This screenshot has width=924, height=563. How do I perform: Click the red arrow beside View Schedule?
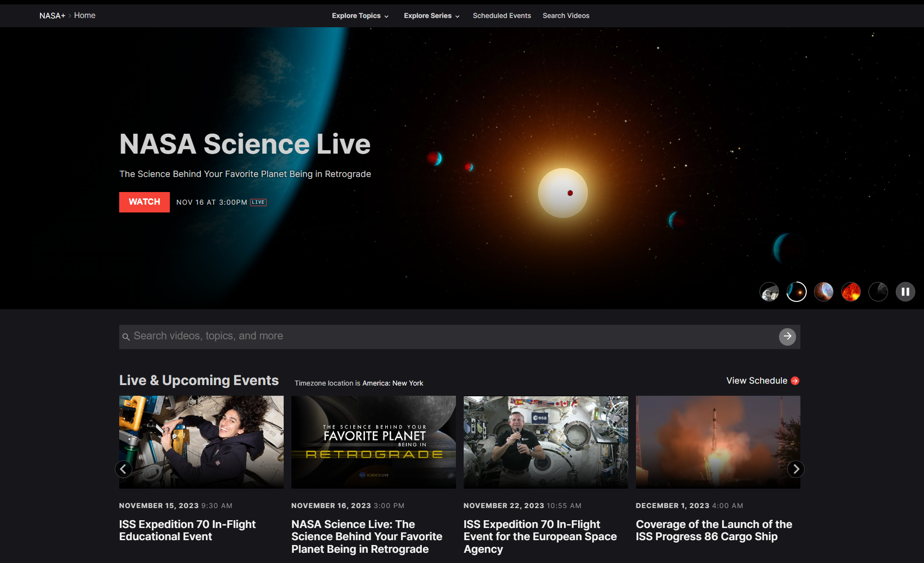795,381
